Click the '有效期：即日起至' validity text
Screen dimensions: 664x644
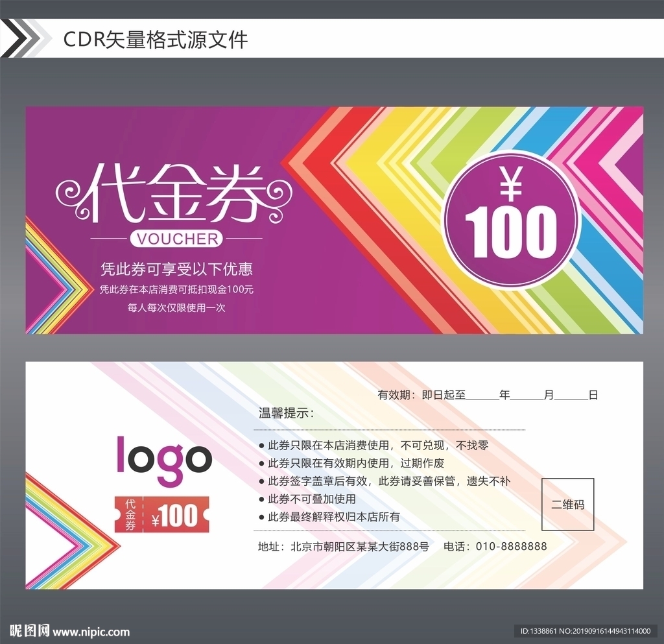click(421, 395)
